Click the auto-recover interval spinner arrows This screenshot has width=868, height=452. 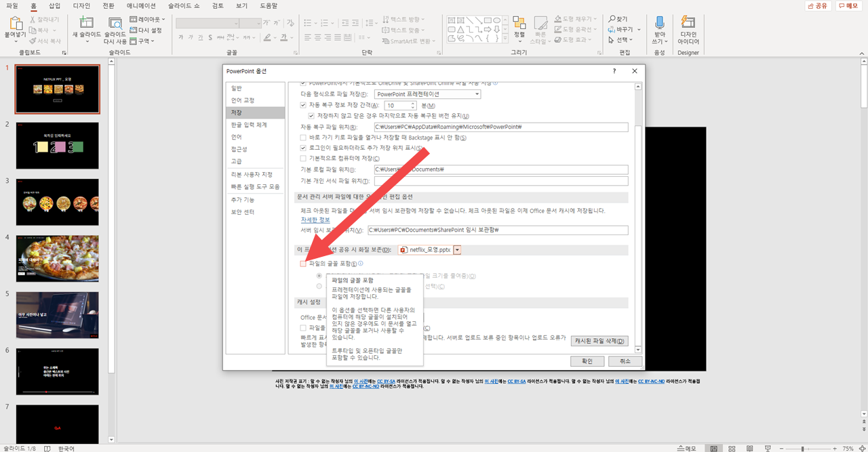[x=413, y=106]
